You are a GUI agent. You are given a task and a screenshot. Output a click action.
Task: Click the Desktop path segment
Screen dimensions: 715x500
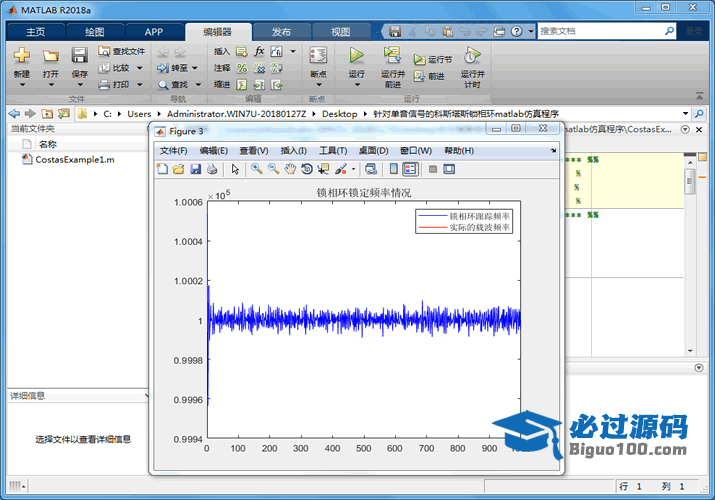(339, 114)
